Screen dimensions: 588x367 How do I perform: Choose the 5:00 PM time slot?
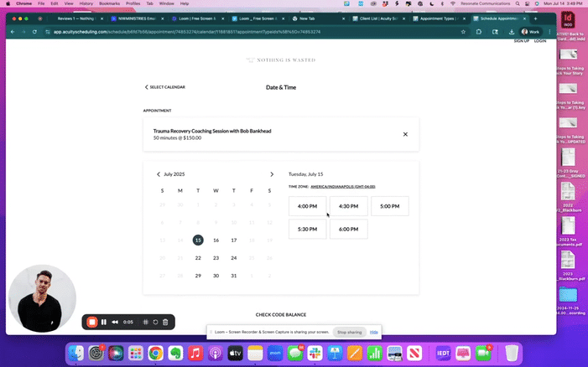pos(390,206)
